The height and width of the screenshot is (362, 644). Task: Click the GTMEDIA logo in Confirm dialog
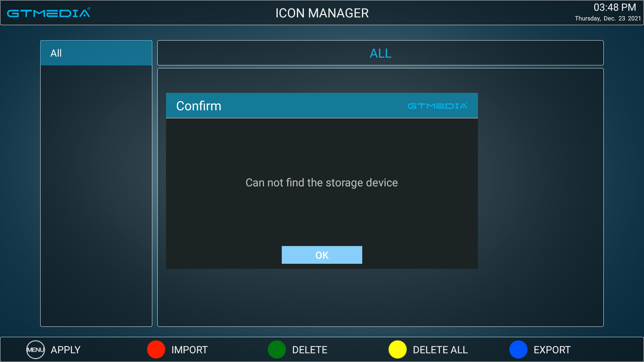[x=437, y=106]
